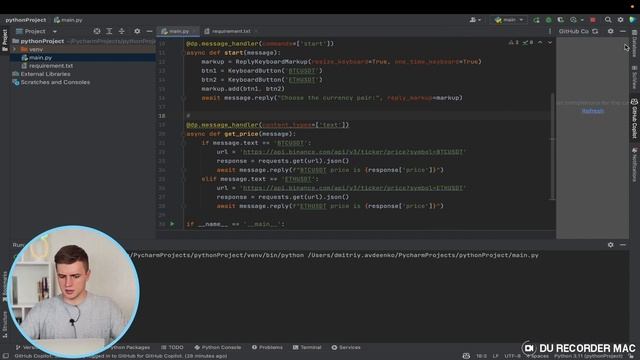The height and width of the screenshot is (360, 640).
Task: Expand the venv folder arrow
Action: click(15, 49)
